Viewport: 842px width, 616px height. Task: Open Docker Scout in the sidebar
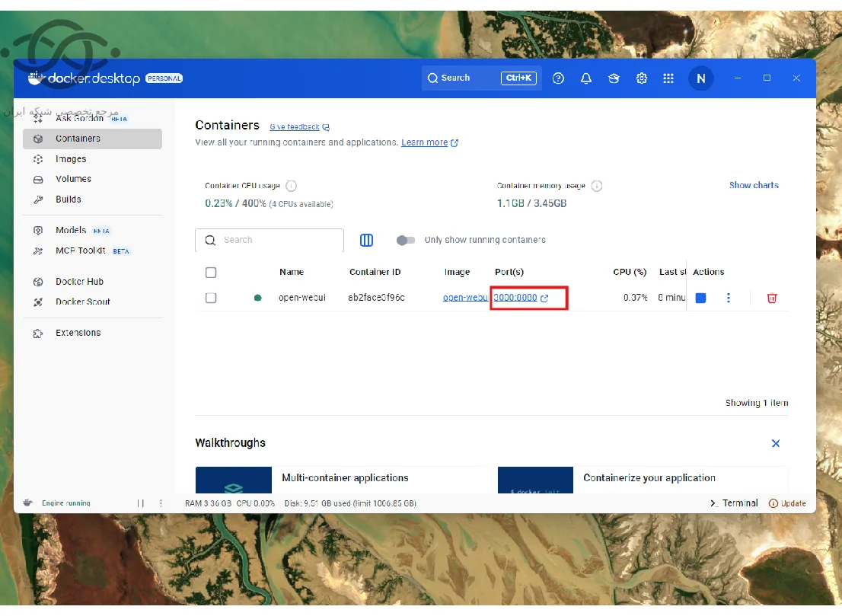[92, 302]
